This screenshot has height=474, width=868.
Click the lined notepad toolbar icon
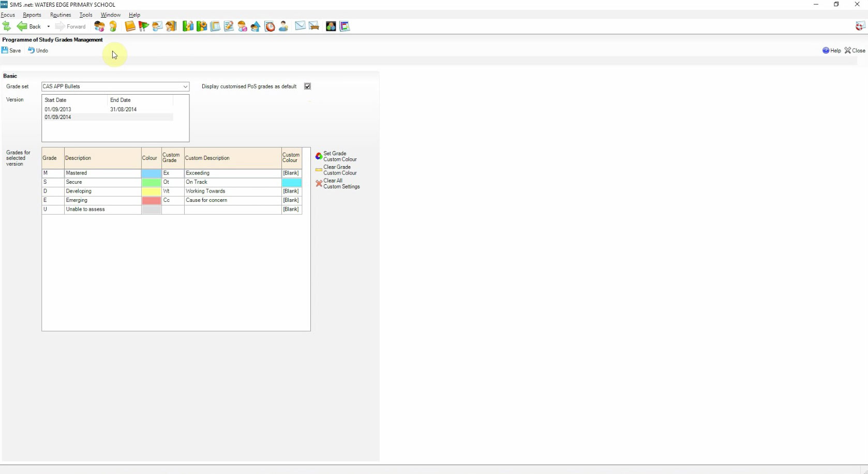[x=215, y=26]
